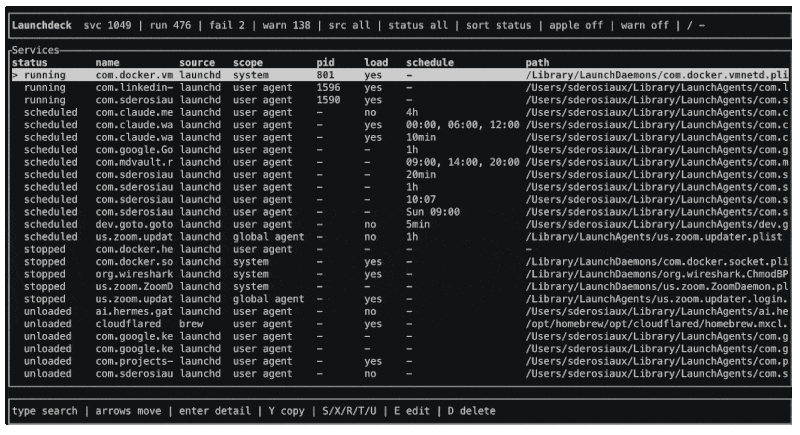
Task: Click the 'scope' column header
Action: (x=248, y=62)
